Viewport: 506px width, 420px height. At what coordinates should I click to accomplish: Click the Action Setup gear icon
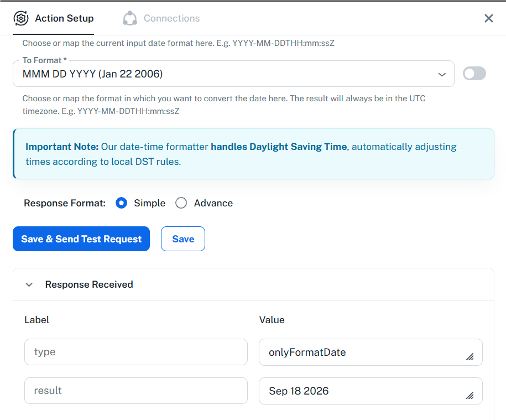point(21,18)
